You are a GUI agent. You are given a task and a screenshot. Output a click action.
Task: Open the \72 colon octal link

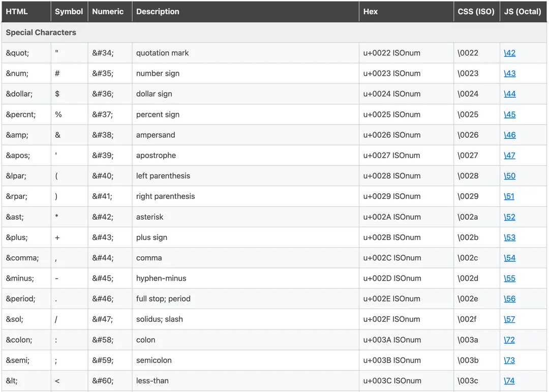tap(509, 340)
